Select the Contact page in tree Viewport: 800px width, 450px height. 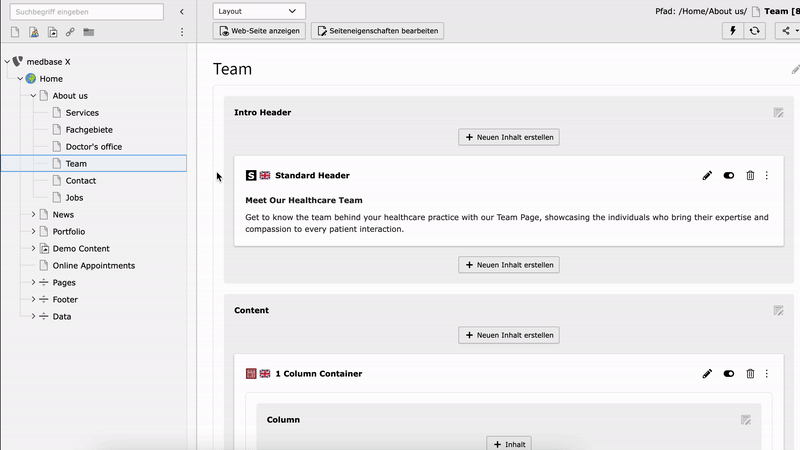(81, 181)
